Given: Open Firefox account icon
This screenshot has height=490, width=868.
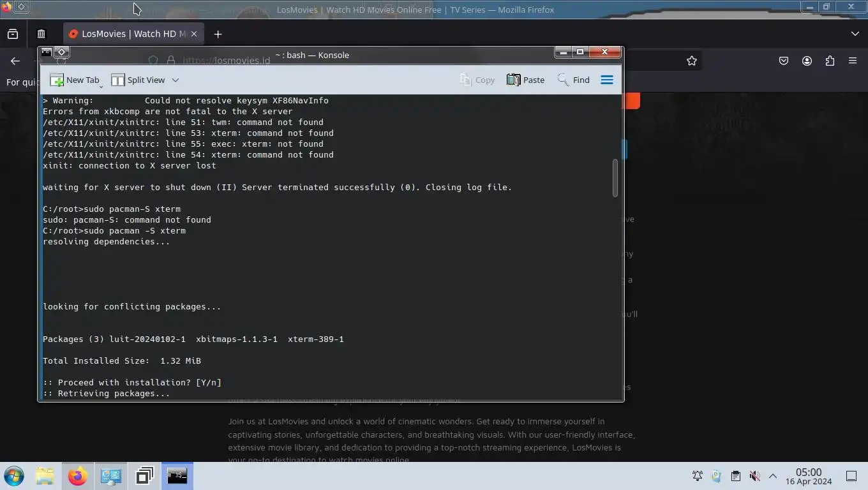Looking at the screenshot, I should pyautogui.click(x=807, y=61).
